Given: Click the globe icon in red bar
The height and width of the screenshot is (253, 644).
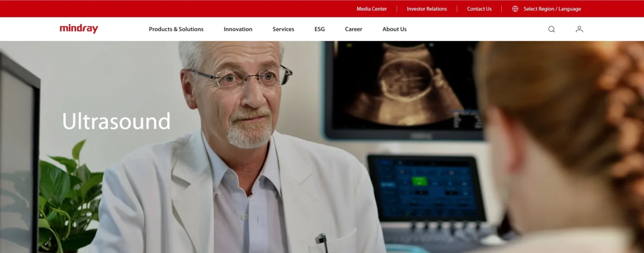Looking at the screenshot, I should [x=515, y=9].
